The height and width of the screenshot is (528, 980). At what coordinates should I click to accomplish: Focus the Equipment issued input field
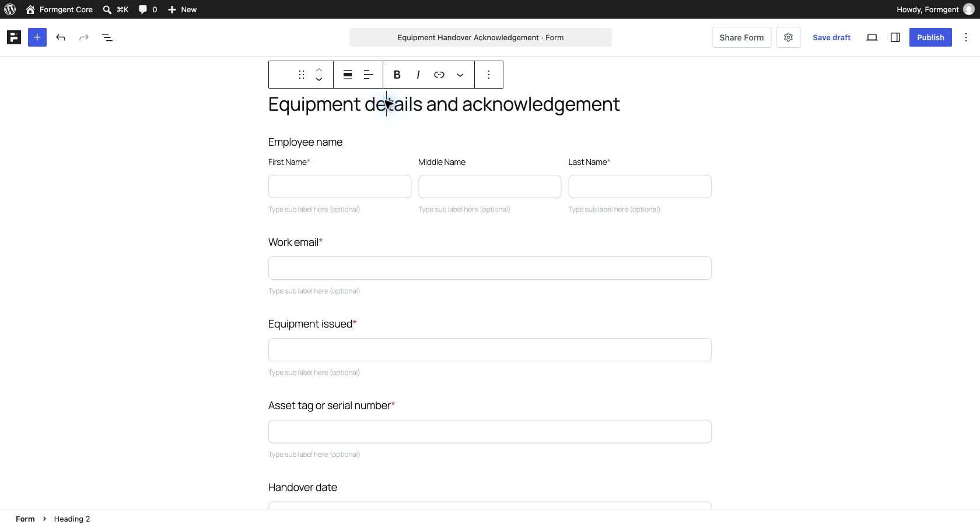[x=490, y=350]
